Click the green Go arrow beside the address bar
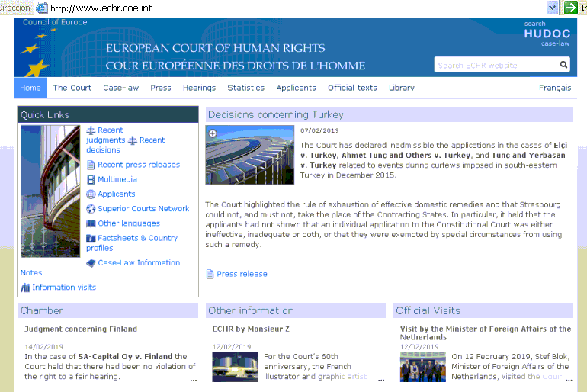587x392 pixels. 569,8
